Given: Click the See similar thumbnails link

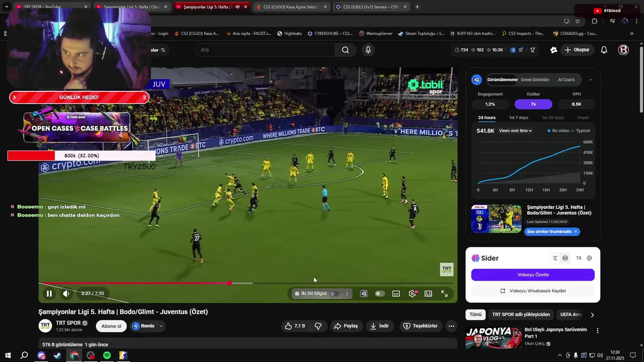Looking at the screenshot, I should pos(552,232).
